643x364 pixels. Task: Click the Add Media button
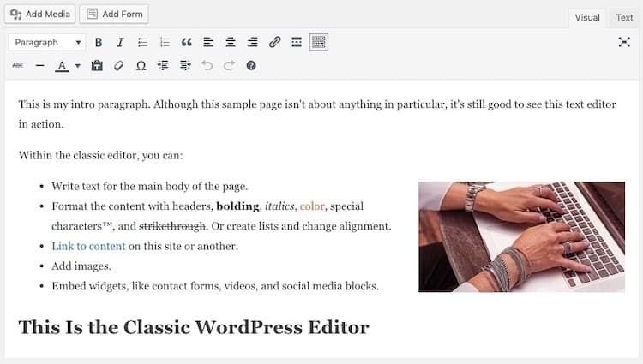pos(40,14)
